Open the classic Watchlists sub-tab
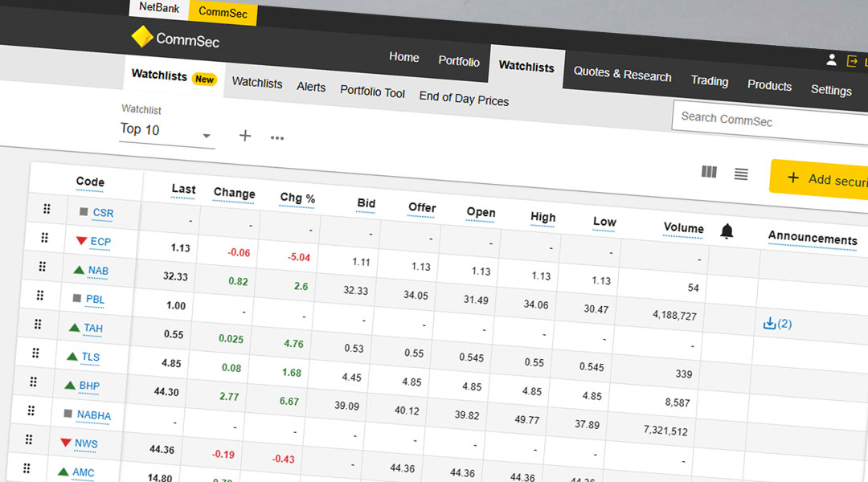This screenshot has width=868, height=482. tap(257, 83)
